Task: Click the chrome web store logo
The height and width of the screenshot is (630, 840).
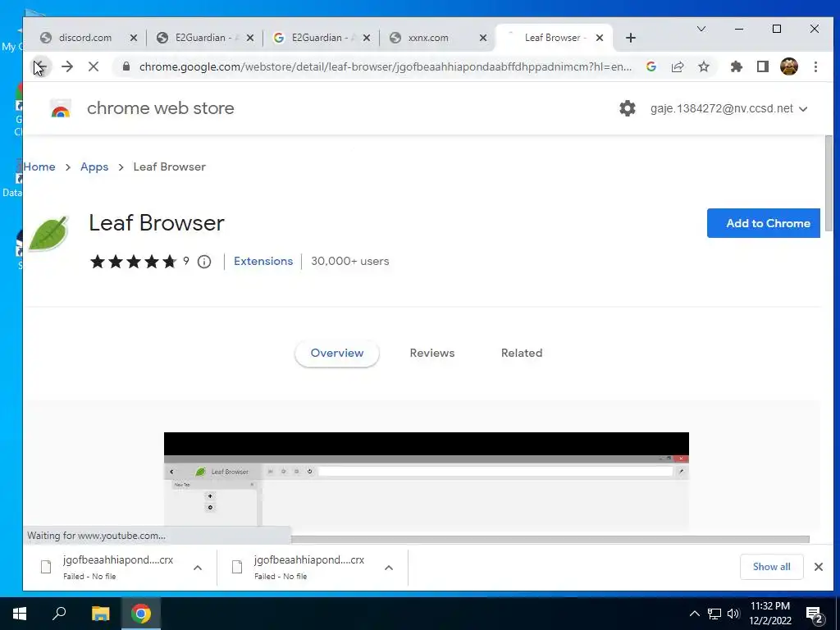Action: click(61, 108)
